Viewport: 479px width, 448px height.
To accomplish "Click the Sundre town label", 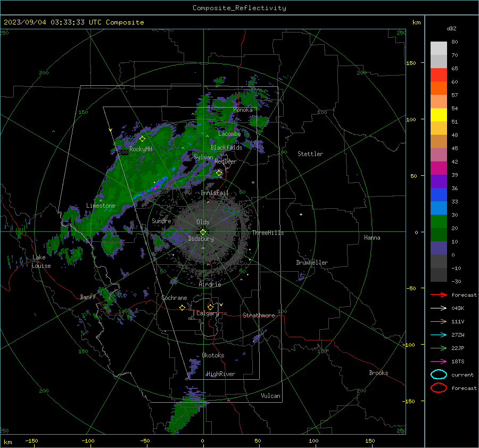I will click(x=161, y=221).
